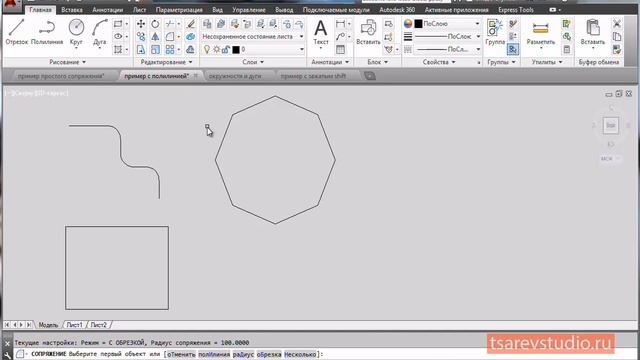Toggle layer 0 freeze sun icon
This screenshot has width=640, height=360.
(216, 49)
